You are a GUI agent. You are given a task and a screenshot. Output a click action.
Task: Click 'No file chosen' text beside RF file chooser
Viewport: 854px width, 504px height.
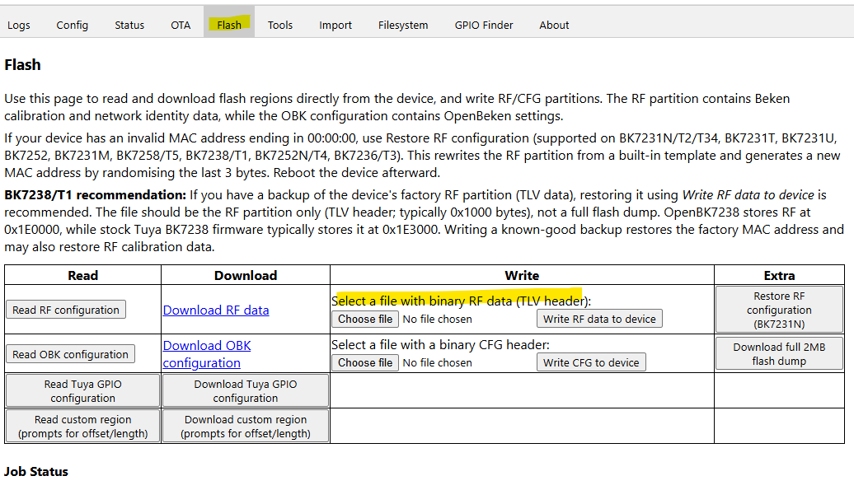(x=438, y=319)
